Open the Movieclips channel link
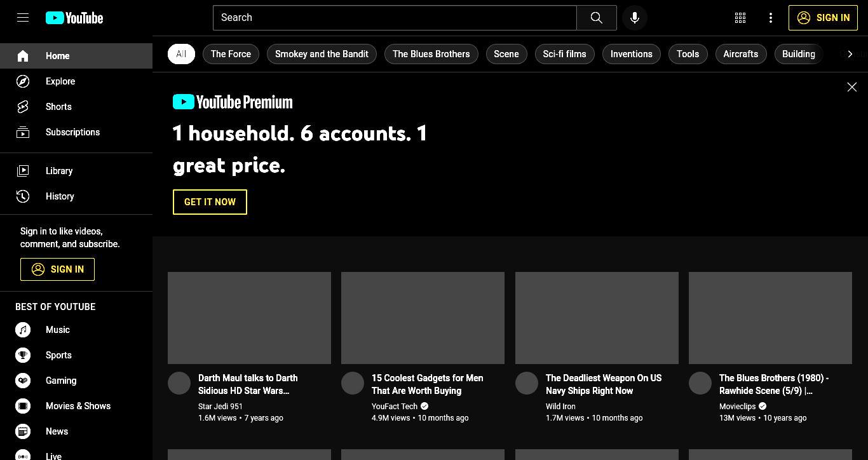 [737, 406]
